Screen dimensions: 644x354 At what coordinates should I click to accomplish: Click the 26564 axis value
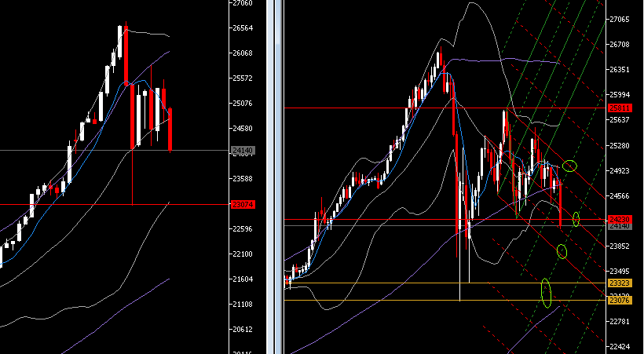click(243, 28)
